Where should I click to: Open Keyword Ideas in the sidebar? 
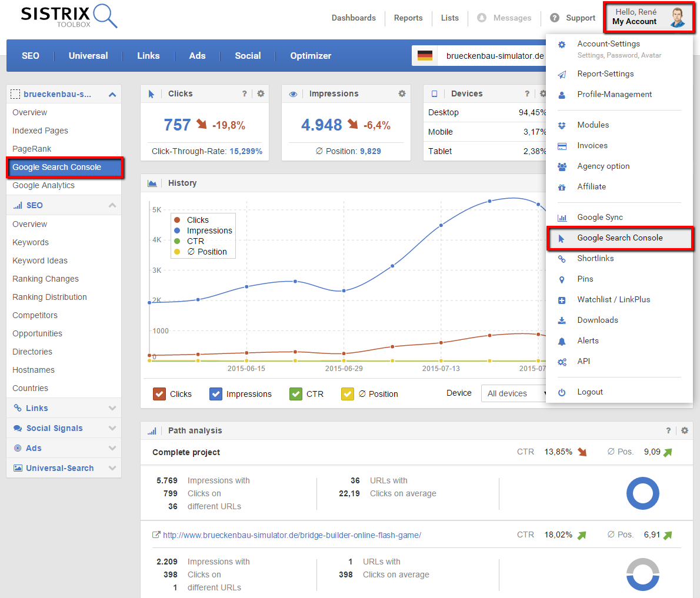point(40,260)
